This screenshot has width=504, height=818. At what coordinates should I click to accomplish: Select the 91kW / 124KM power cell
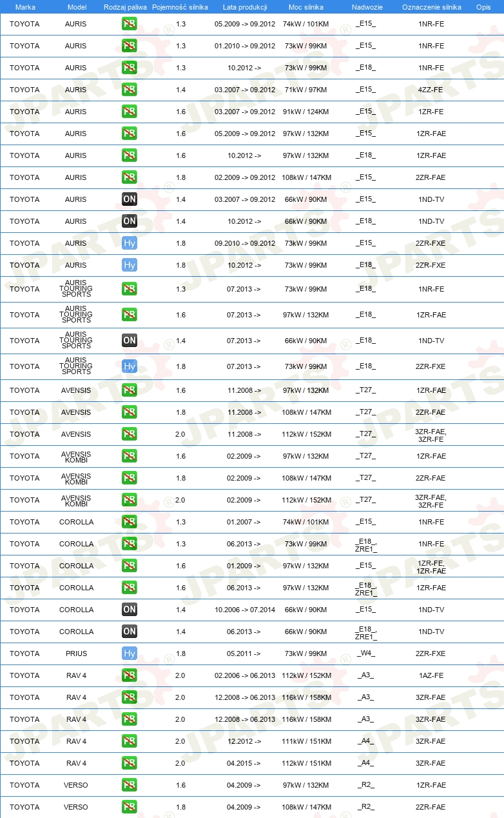click(x=305, y=112)
